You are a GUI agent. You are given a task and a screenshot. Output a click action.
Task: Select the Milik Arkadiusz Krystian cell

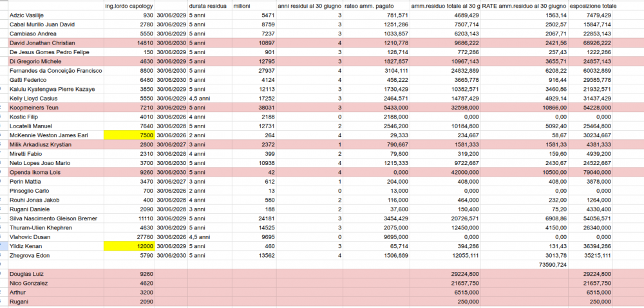click(56, 144)
